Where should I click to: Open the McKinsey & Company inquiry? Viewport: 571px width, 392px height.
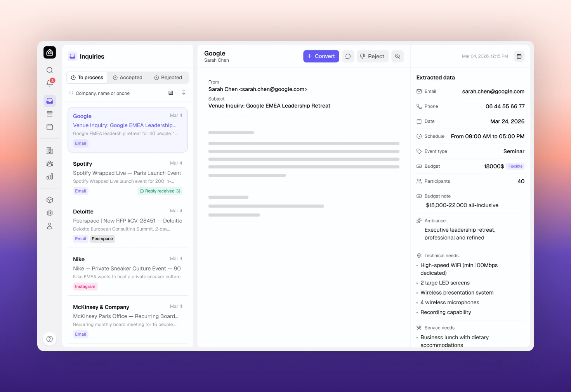(128, 321)
